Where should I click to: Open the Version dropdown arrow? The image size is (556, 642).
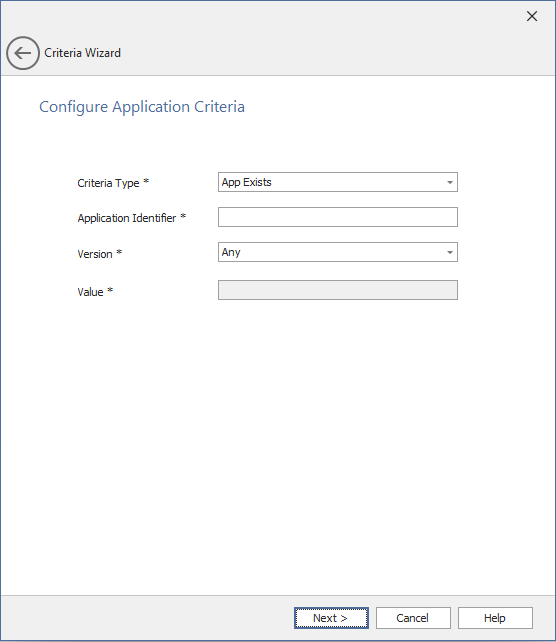click(x=450, y=252)
